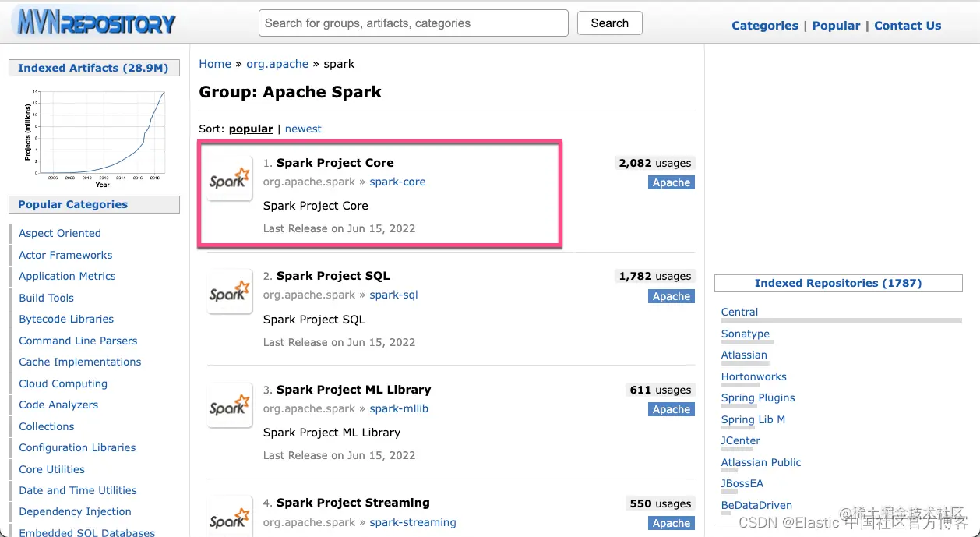Click the Apache license badge for Spark Core

[x=671, y=182]
